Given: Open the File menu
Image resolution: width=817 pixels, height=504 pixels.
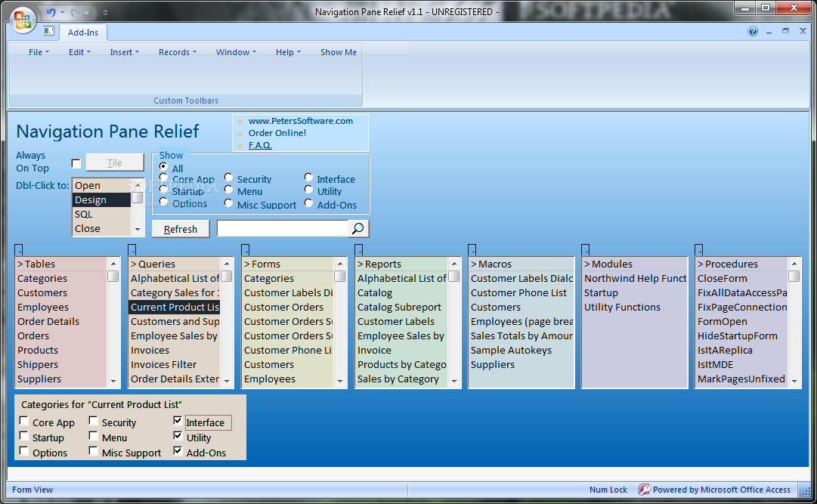Looking at the screenshot, I should click(39, 52).
